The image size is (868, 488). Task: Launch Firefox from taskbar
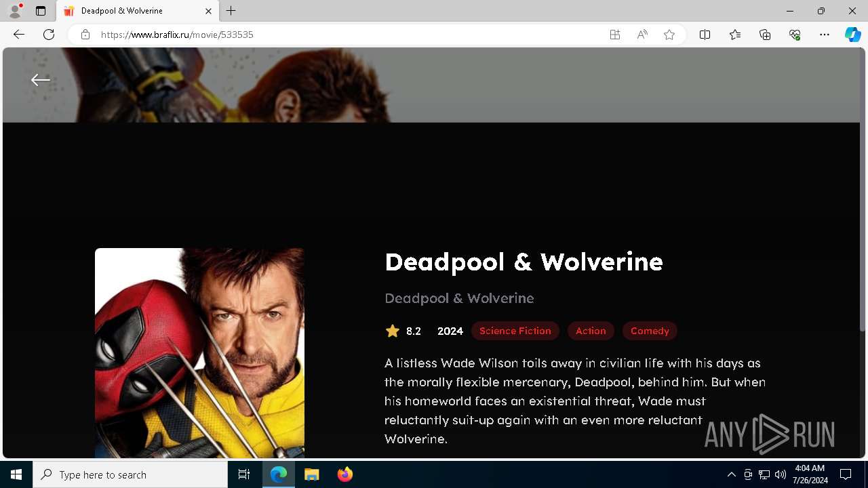345,474
